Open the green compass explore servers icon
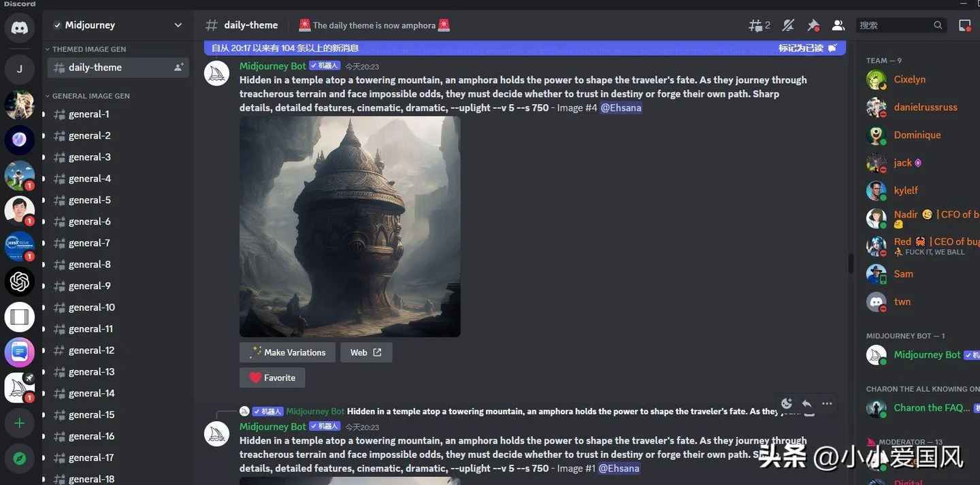Viewport: 980px width, 485px height. coord(20,458)
